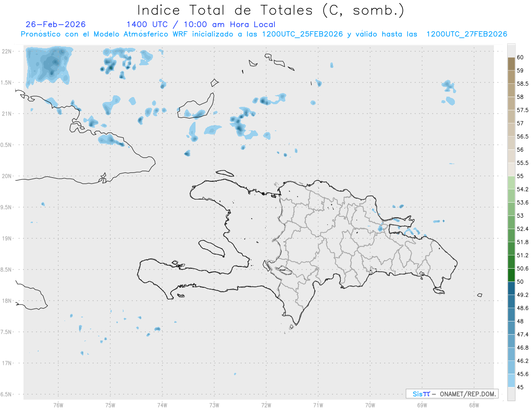Click the '20N' latitude label
Viewport: 532px width, 411px height.
pyautogui.click(x=7, y=176)
